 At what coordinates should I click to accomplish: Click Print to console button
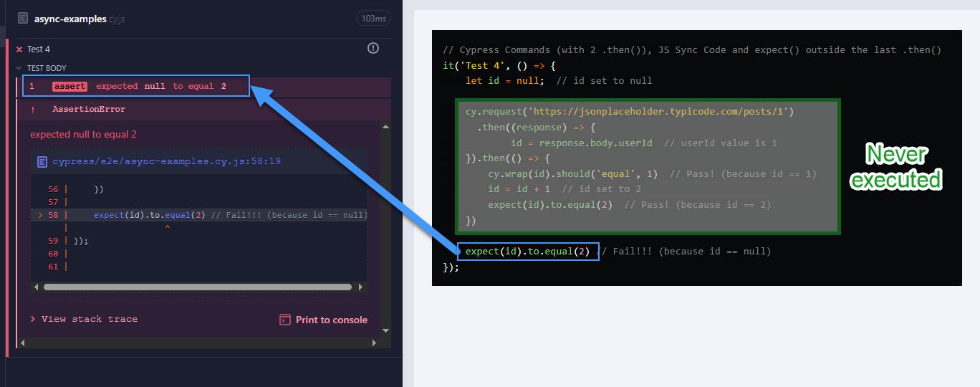(x=324, y=320)
